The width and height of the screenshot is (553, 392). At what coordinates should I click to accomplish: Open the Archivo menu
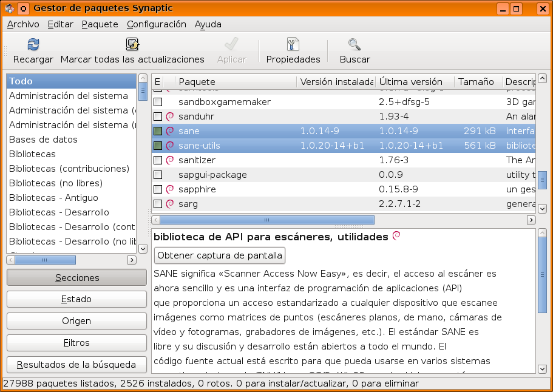tap(23, 24)
